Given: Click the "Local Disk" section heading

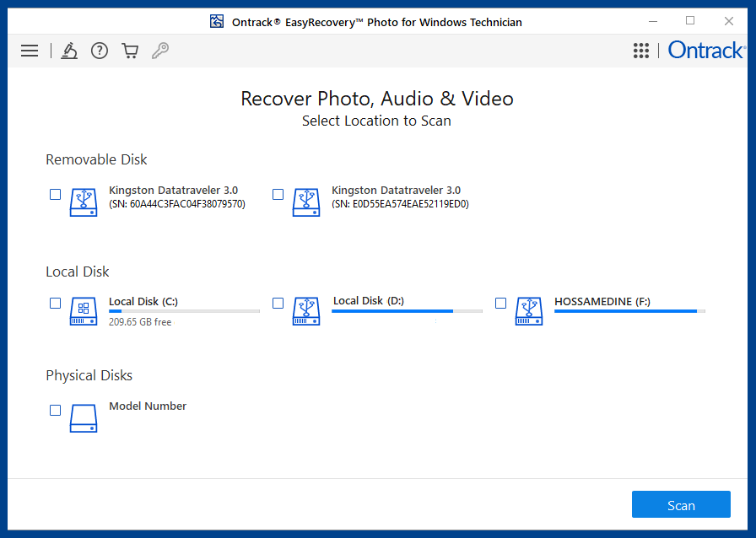Looking at the screenshot, I should pos(77,272).
